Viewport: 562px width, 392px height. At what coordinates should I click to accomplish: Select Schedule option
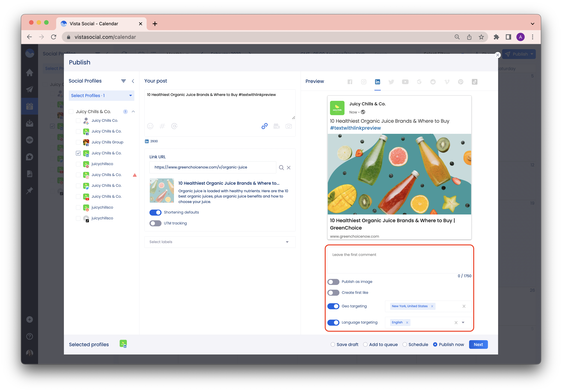tap(405, 345)
